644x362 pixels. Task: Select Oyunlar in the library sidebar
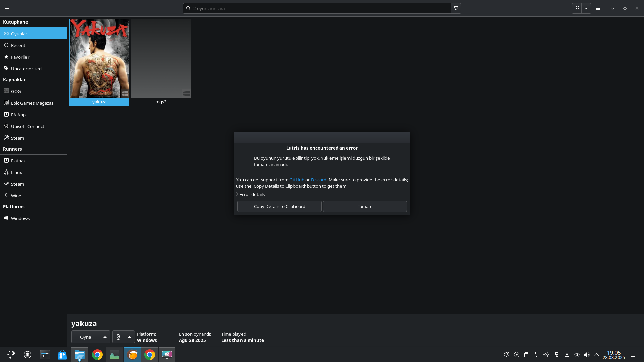(x=34, y=34)
